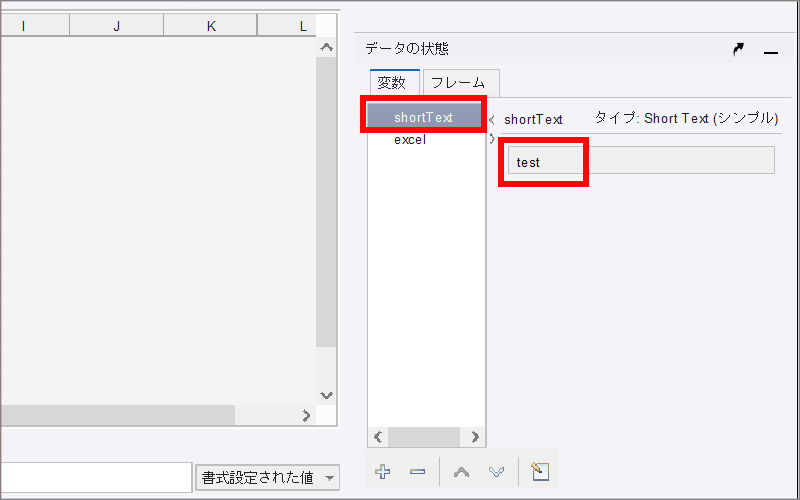Viewport: 800px width, 500px height.
Task: Click the タイプ: Short Text (シンプル) label
Action: [687, 118]
